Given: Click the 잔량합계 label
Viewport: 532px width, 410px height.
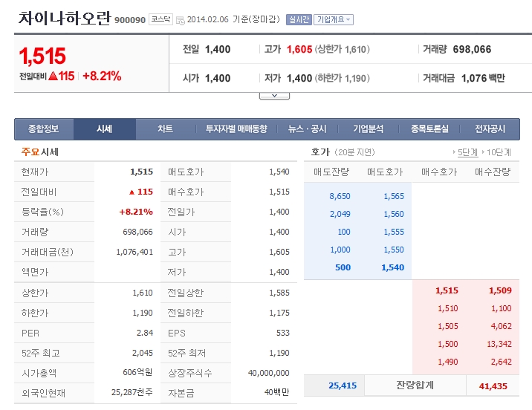Looking at the screenshot, I should [x=415, y=385].
